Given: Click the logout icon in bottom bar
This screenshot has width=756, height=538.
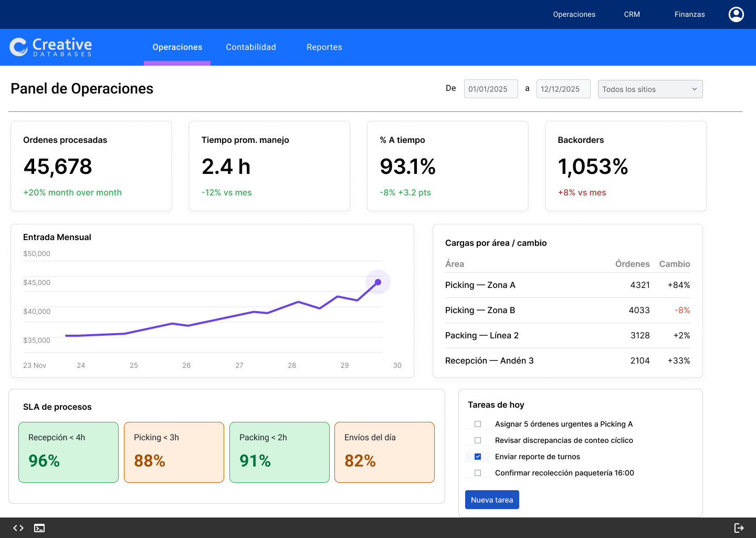Looking at the screenshot, I should click(x=739, y=528).
